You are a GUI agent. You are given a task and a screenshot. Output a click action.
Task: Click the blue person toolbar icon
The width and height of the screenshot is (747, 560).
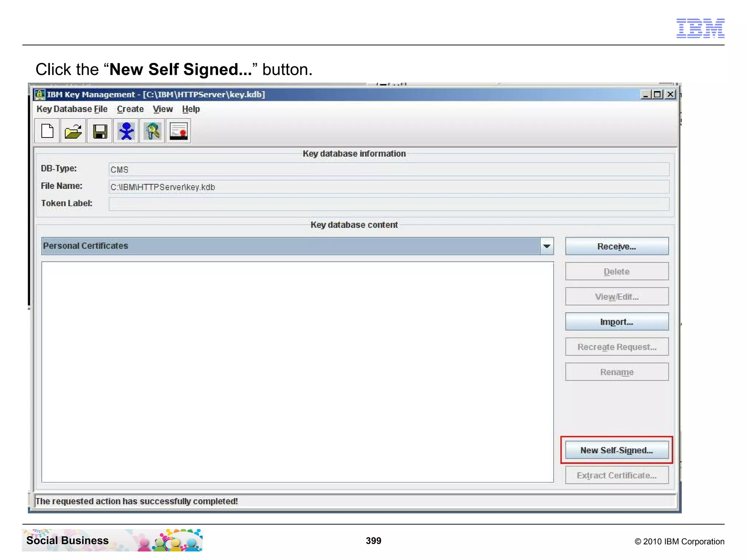(126, 131)
